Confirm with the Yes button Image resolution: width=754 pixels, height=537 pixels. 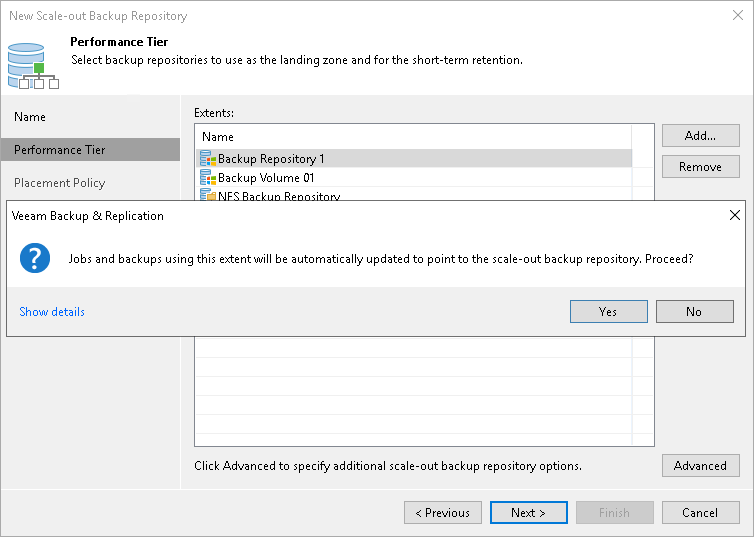[x=608, y=312]
